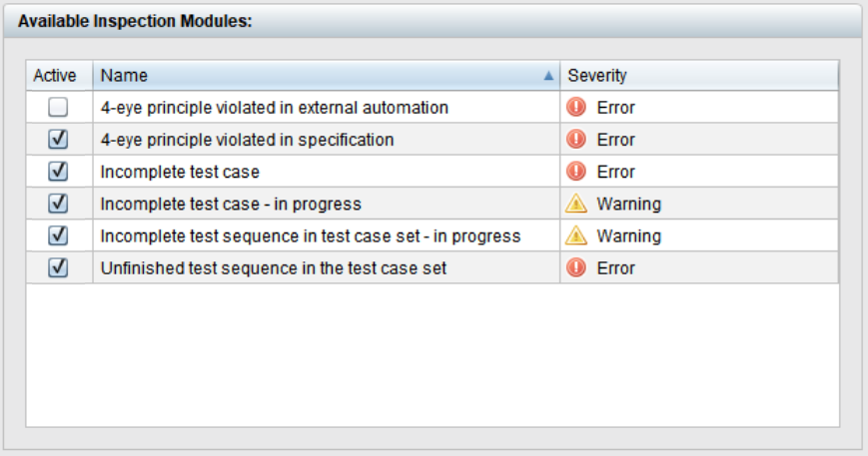Click Error icon for Unfinished test sequence row
This screenshot has width=868, height=456.
pyautogui.click(x=576, y=267)
